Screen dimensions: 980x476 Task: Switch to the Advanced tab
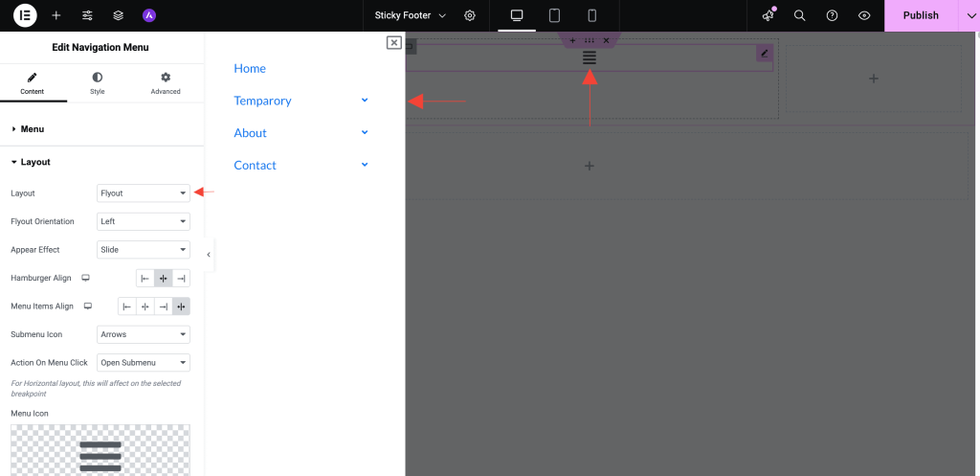click(166, 83)
